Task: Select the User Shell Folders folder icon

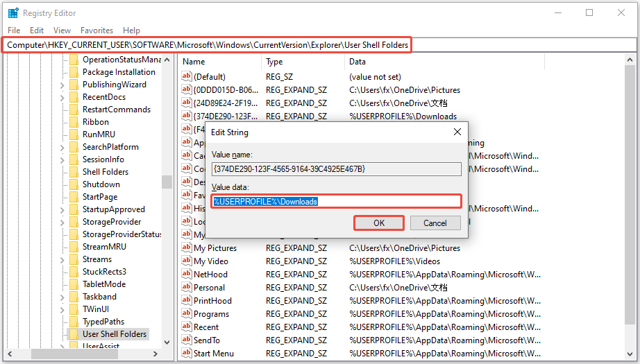Action: [74, 334]
